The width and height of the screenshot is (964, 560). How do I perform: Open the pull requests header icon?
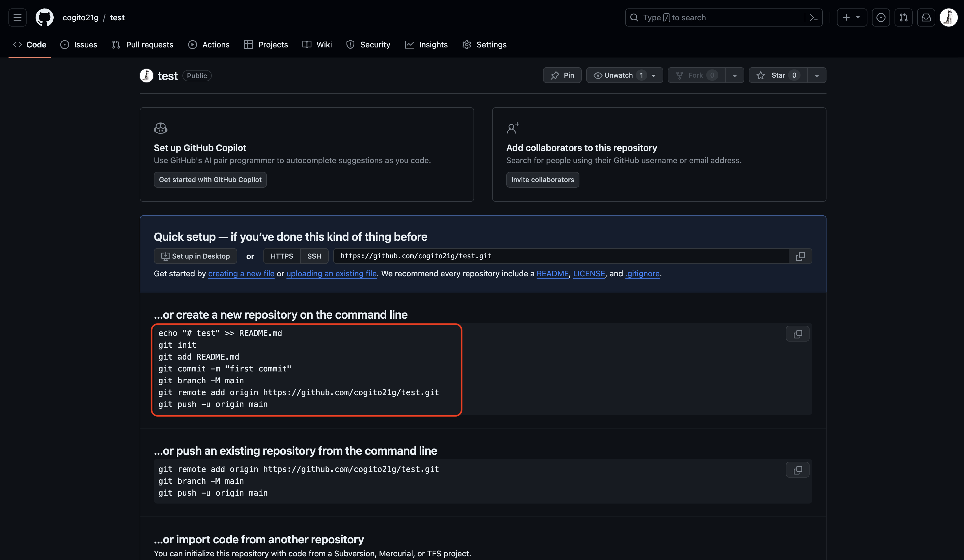point(903,17)
